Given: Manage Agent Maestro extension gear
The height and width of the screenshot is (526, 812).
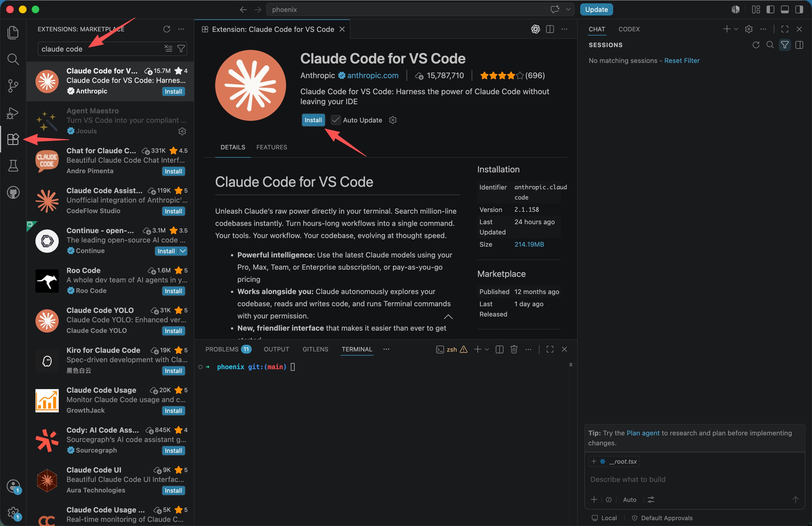Looking at the screenshot, I should 182,131.
